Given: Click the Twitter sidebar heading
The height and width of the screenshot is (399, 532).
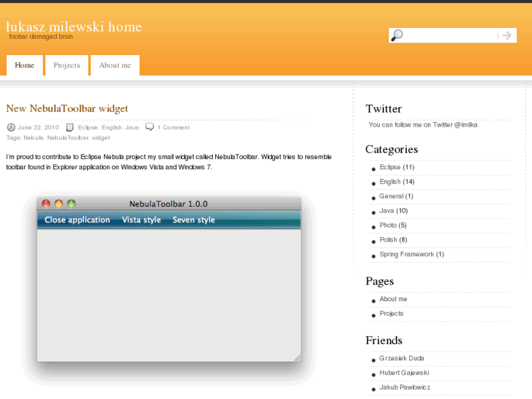Looking at the screenshot, I should click(383, 108).
